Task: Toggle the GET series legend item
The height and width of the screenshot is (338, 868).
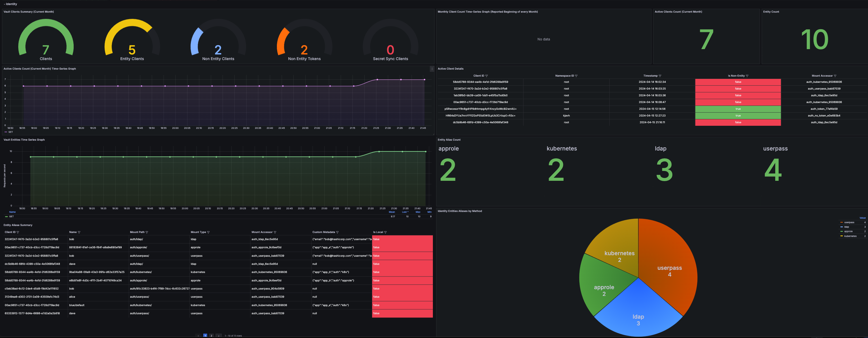Action: (x=12, y=216)
